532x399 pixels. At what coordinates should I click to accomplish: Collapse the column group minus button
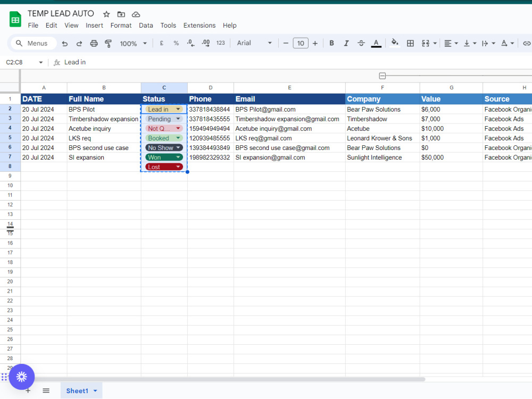coord(383,76)
